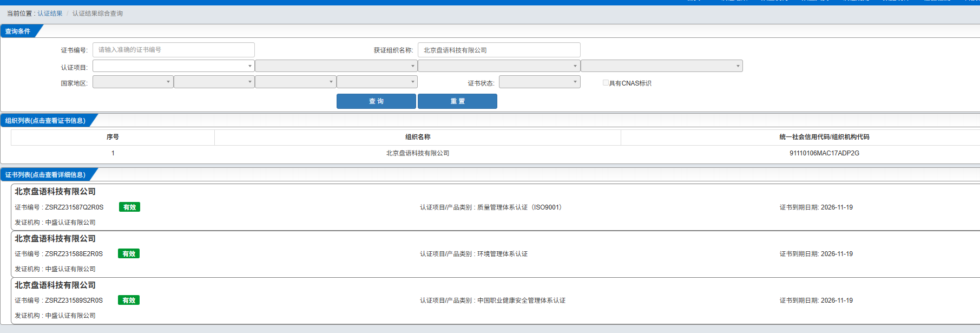
Task: Open the certificate ZSRZ231587Q2R0S title
Action: (55, 192)
